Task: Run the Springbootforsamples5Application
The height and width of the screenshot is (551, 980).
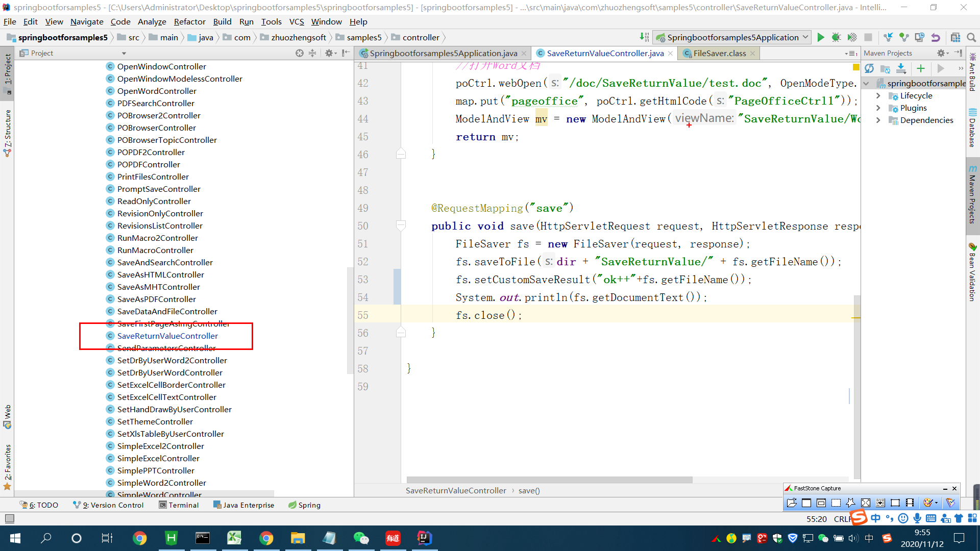Action: pyautogui.click(x=820, y=37)
